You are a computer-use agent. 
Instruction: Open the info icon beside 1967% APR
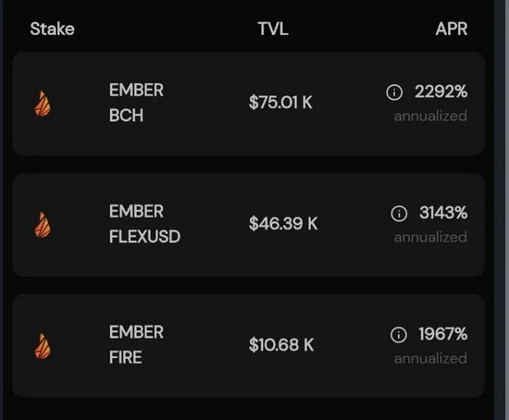click(398, 335)
